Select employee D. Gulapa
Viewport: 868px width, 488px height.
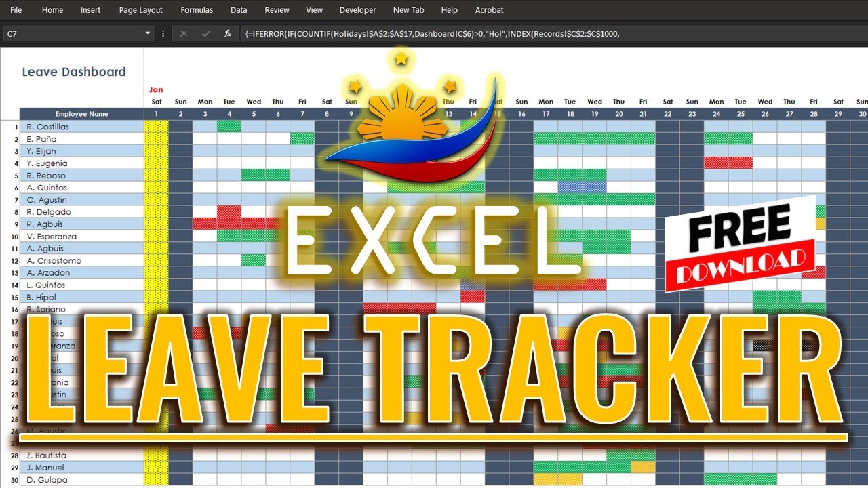81,480
